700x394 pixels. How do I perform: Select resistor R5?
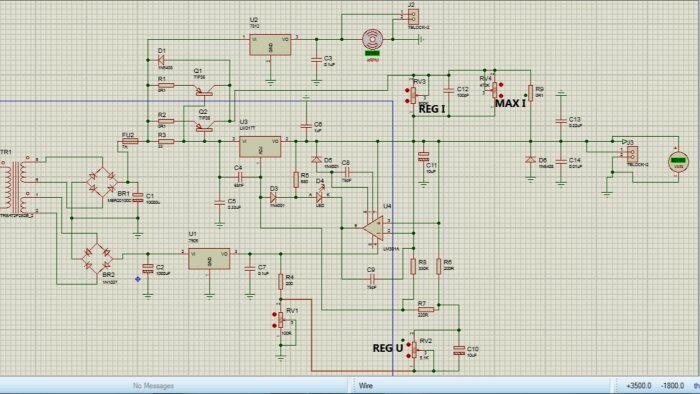click(x=296, y=179)
